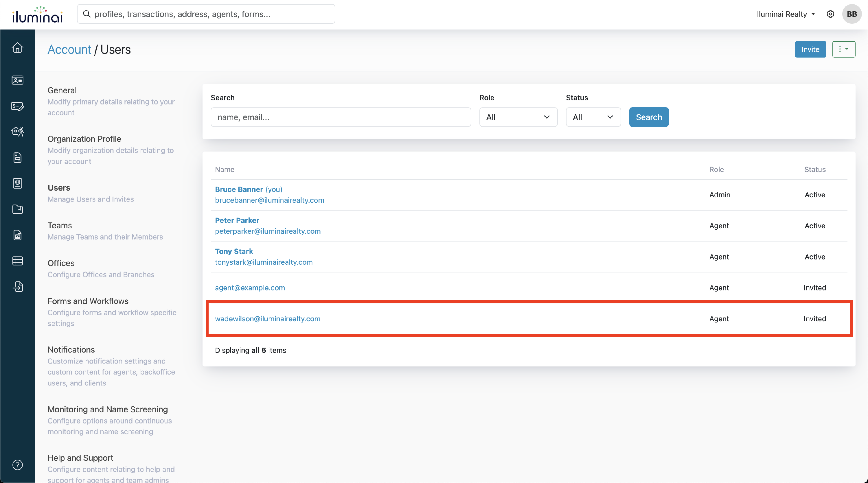The height and width of the screenshot is (483, 868).
Task: Click tonystark@iluminairealty.com email link
Action: tap(264, 262)
